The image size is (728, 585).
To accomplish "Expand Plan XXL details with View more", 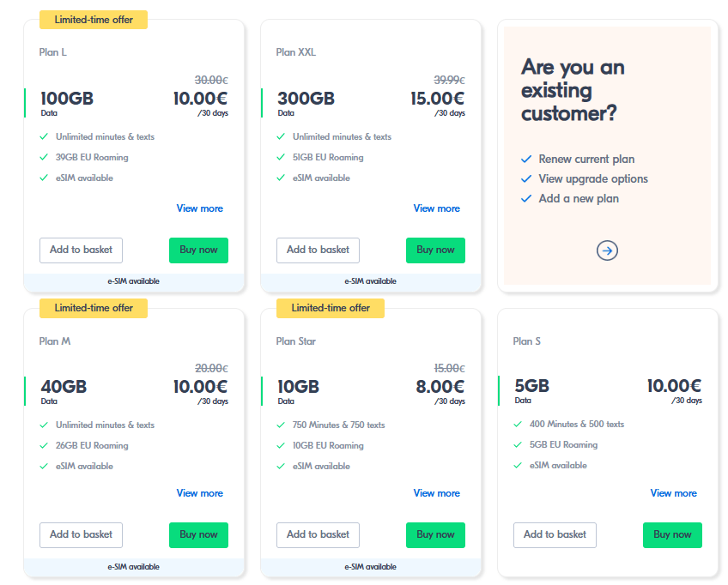I will point(436,208).
